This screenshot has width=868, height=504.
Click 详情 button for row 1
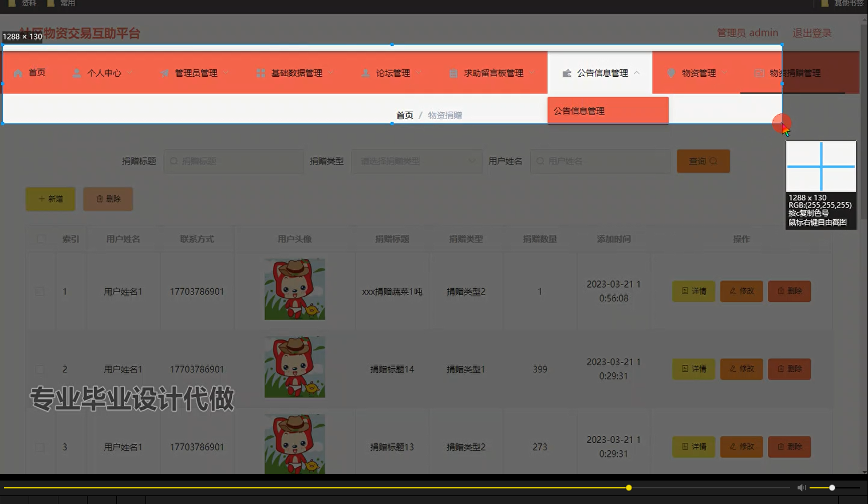pyautogui.click(x=693, y=291)
